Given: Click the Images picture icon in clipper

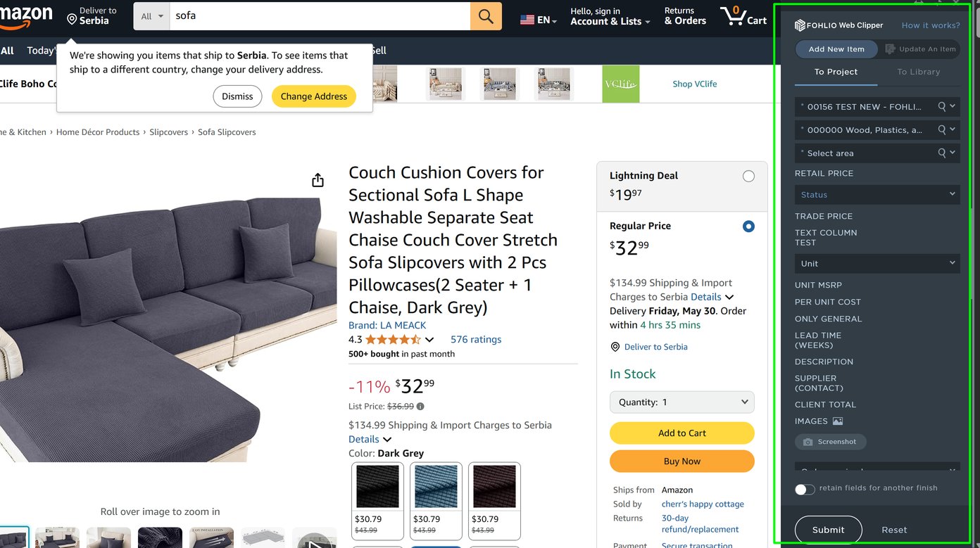Looking at the screenshot, I should pos(837,421).
